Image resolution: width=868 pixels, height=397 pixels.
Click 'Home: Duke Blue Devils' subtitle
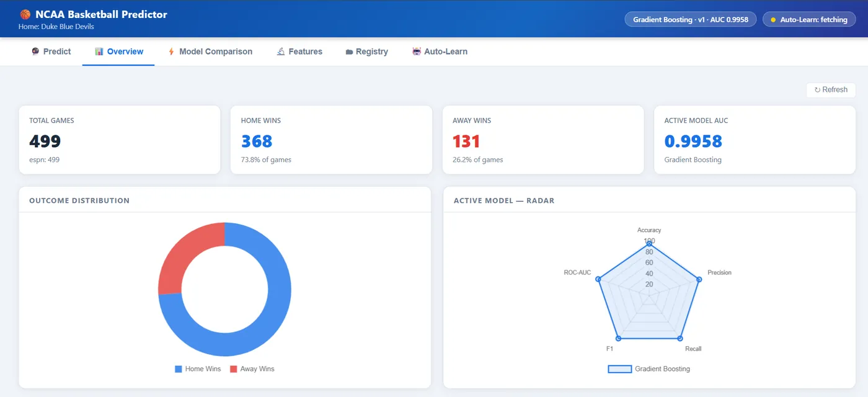pyautogui.click(x=56, y=27)
